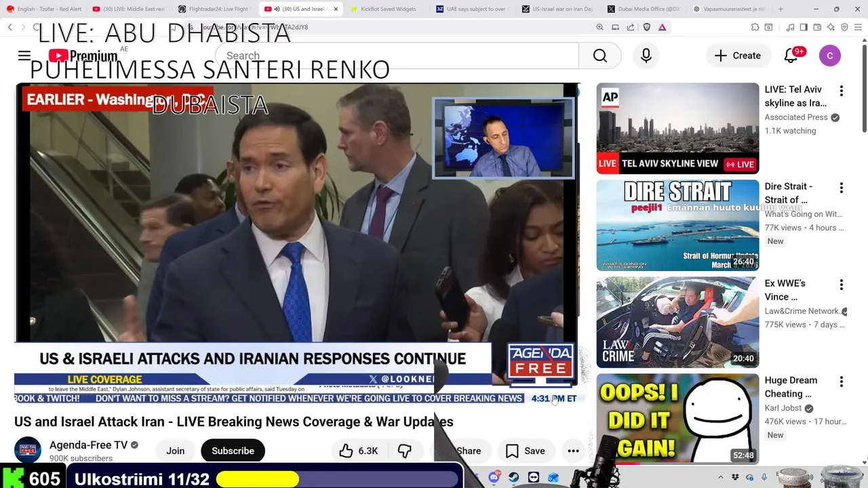Switch to Dubai Media Office tab
This screenshot has height=488, width=868.
[x=644, y=9]
